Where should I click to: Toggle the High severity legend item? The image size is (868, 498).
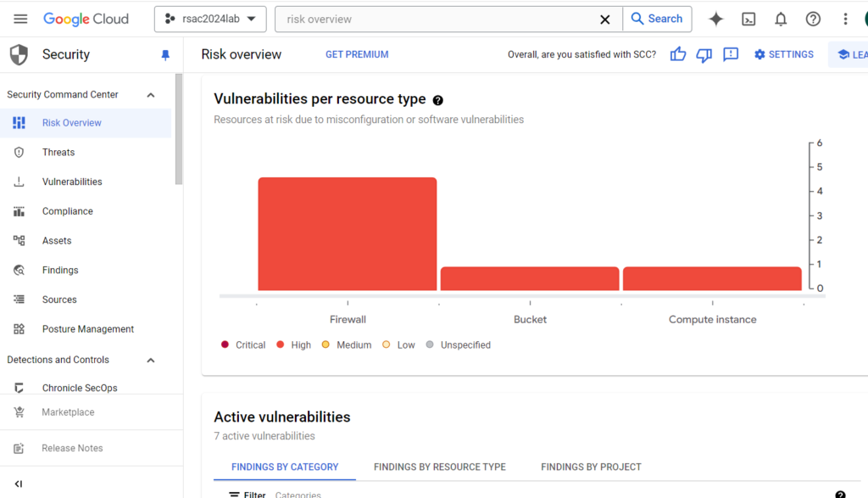click(293, 344)
